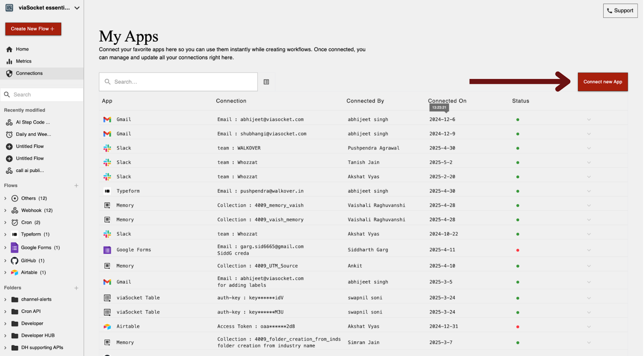Click Connect new App button
Image resolution: width=644 pixels, height=356 pixels.
(x=603, y=82)
